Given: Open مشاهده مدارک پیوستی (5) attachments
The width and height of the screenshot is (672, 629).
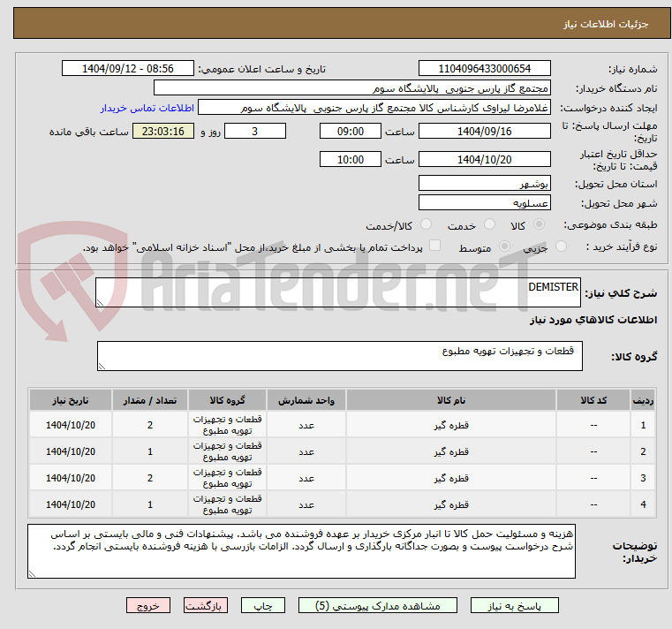Looking at the screenshot, I should 378,605.
